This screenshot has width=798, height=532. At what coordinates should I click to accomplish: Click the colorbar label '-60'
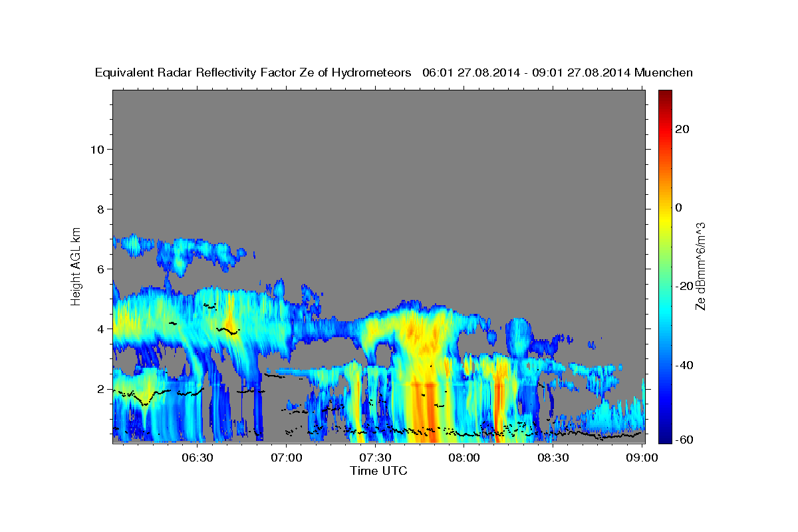684,440
